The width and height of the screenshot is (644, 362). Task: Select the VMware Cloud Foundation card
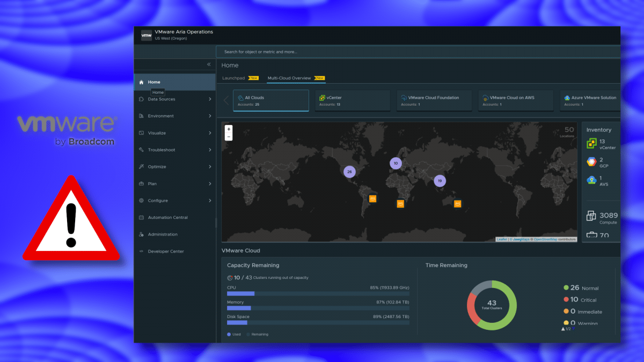point(434,100)
